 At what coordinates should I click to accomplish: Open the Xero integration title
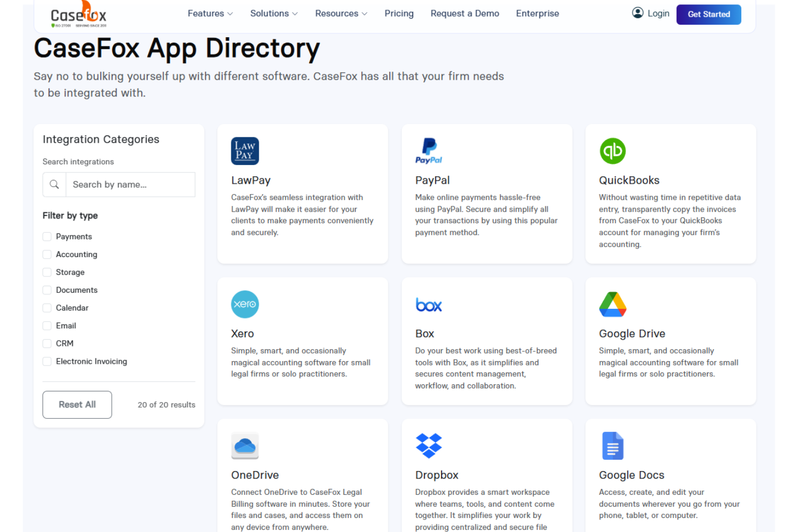coord(243,334)
